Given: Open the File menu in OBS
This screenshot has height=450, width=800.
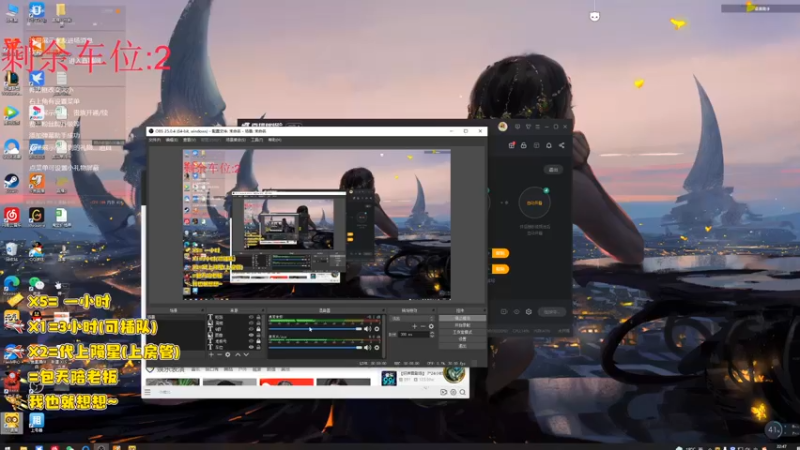Looking at the screenshot, I should pyautogui.click(x=154, y=140).
